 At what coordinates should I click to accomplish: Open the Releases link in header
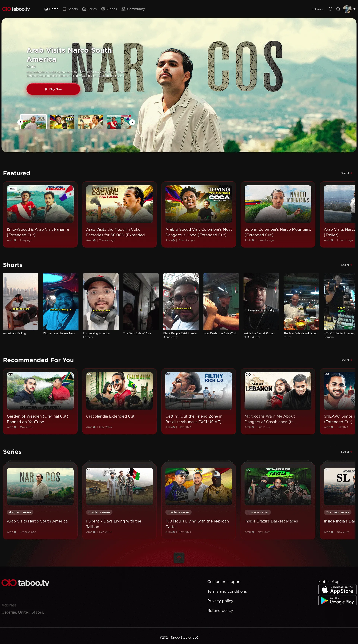[x=317, y=9]
